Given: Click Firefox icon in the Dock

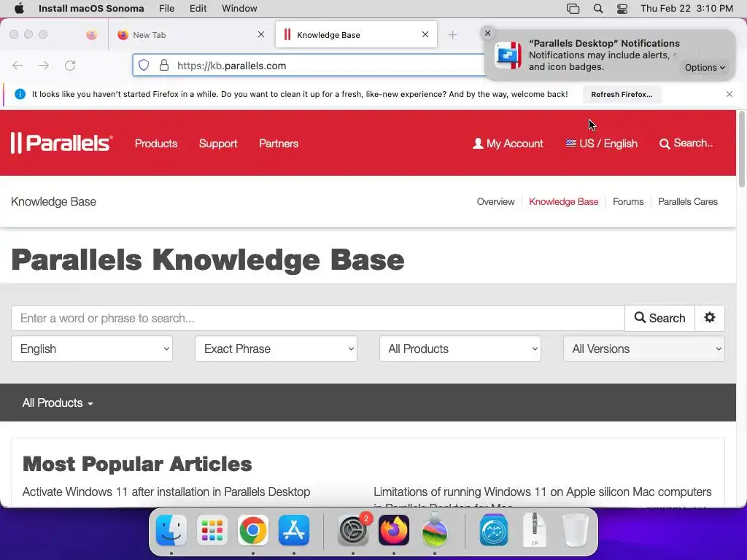Looking at the screenshot, I should pos(394,530).
